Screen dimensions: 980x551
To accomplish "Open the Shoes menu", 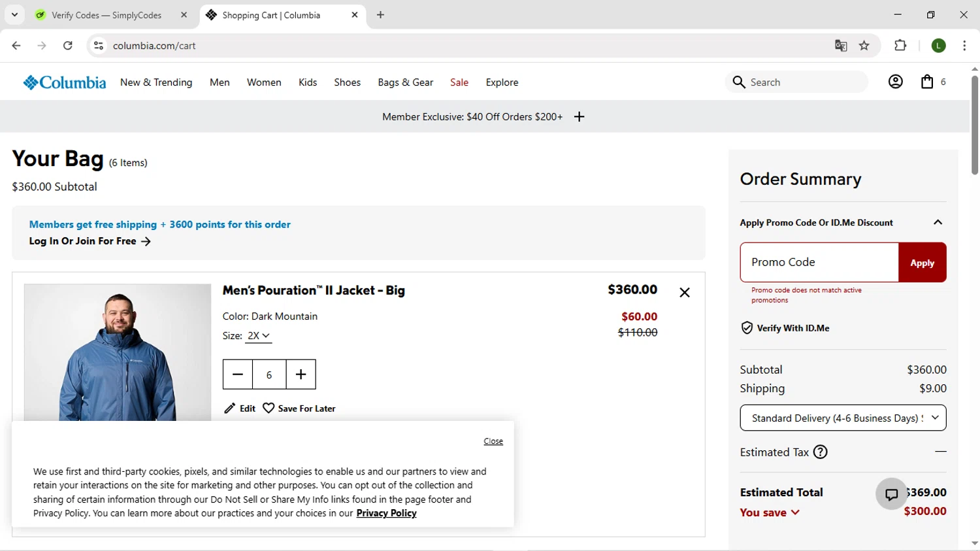I will click(348, 82).
